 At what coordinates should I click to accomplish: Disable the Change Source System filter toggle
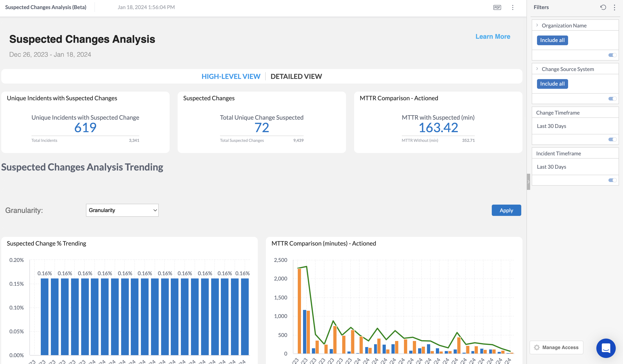[612, 98]
